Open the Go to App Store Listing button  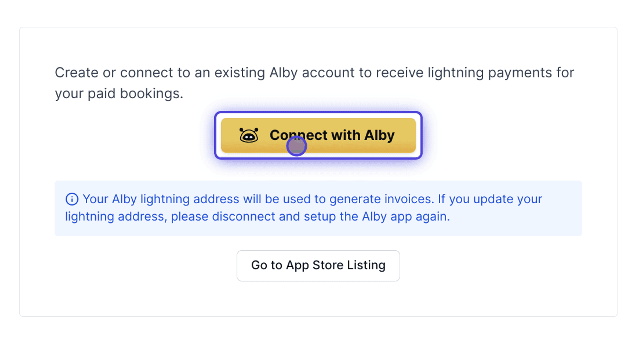(318, 265)
